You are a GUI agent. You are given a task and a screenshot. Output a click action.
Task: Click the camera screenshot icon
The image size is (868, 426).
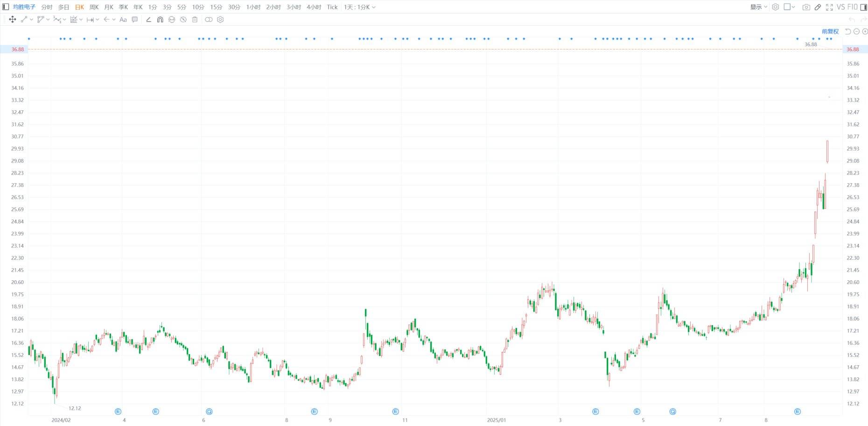click(x=806, y=7)
